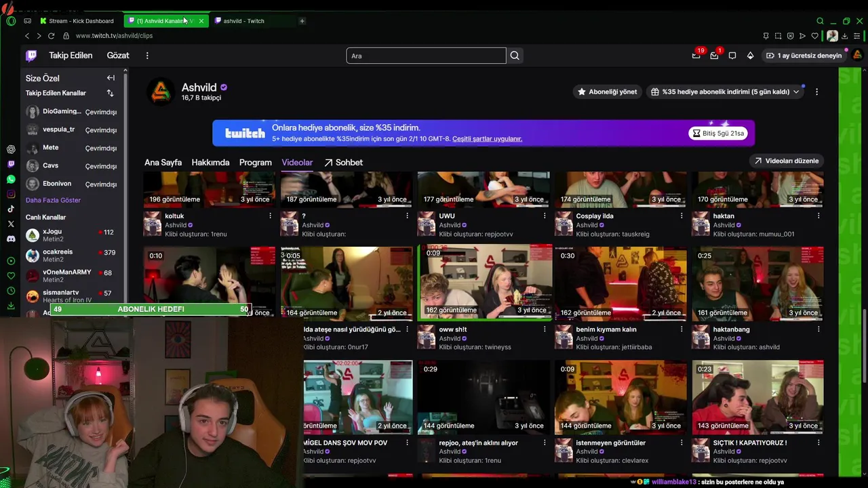Switch to the Program tab
868x488 pixels.
click(x=255, y=163)
